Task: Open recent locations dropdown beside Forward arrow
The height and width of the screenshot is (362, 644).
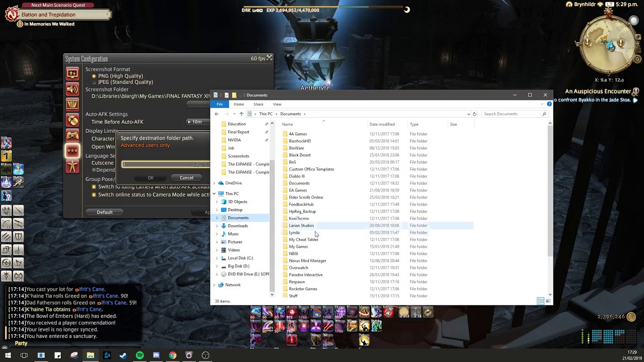Action: (234, 114)
